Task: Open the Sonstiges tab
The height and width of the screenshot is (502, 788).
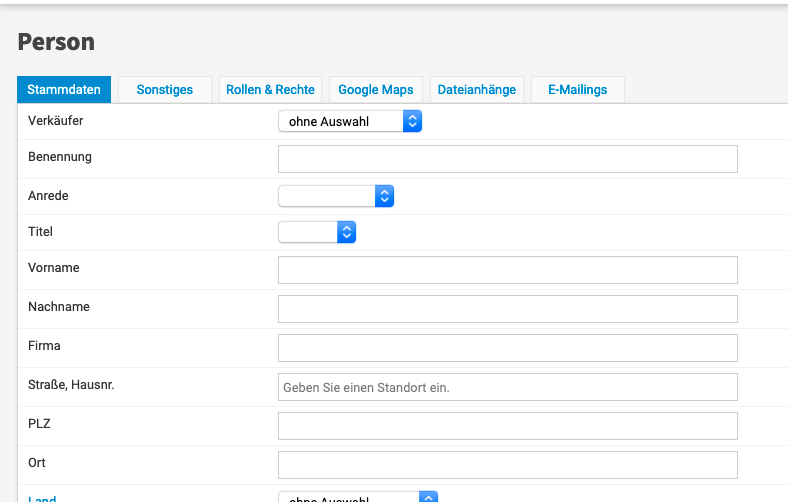Action: (165, 90)
